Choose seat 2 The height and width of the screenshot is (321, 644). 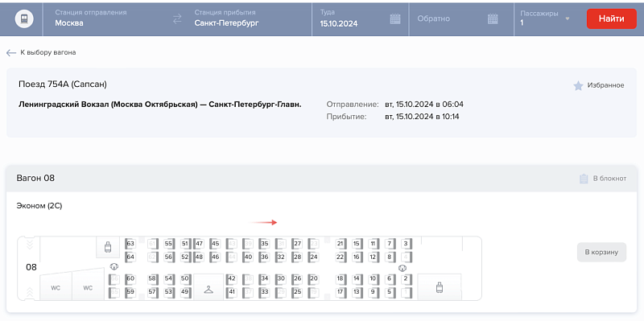tap(407, 278)
